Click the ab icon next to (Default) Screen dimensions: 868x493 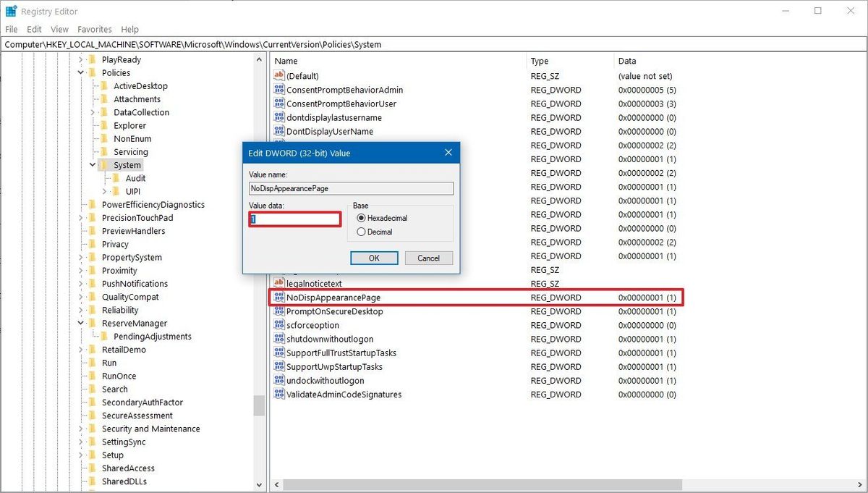pyautogui.click(x=278, y=76)
